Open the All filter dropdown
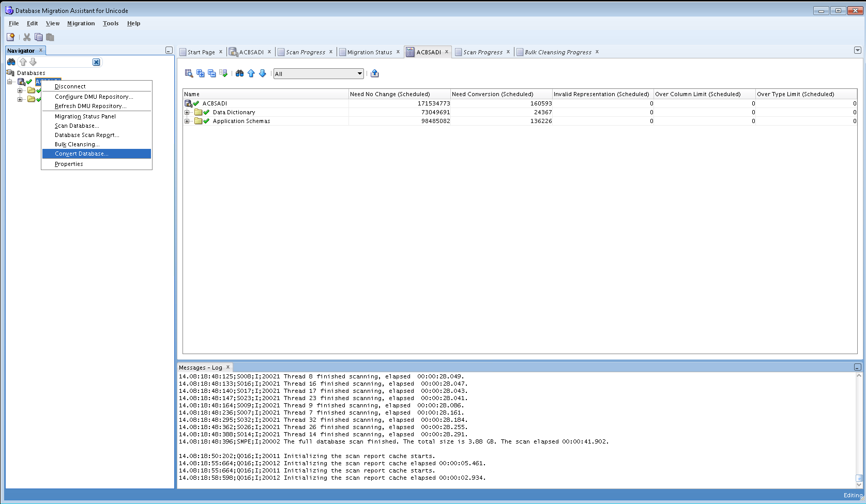Image resolution: width=866 pixels, height=504 pixels. (360, 74)
